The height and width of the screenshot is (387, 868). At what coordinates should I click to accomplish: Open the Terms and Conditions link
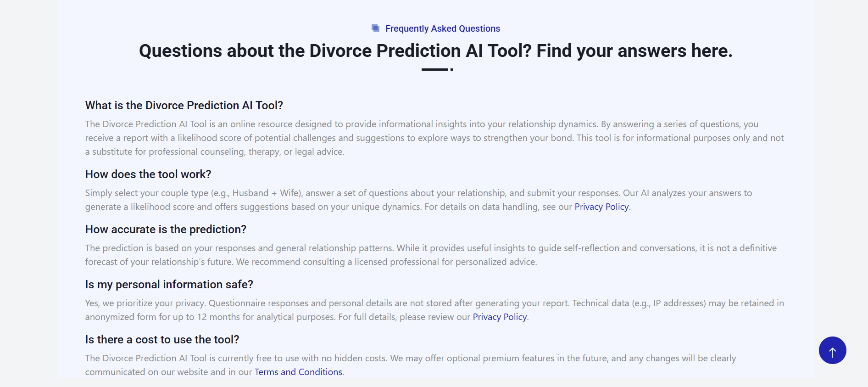[x=298, y=372]
